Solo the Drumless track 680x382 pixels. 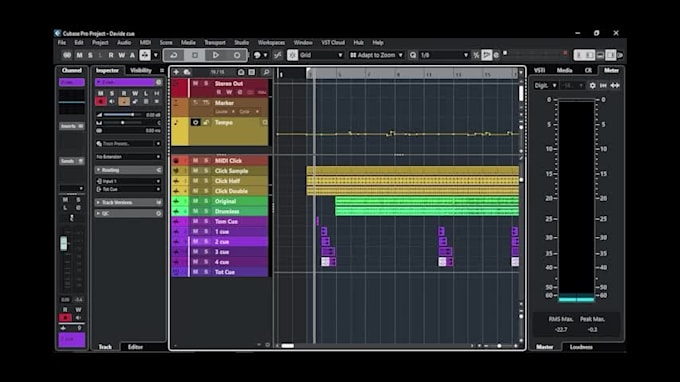click(x=206, y=211)
